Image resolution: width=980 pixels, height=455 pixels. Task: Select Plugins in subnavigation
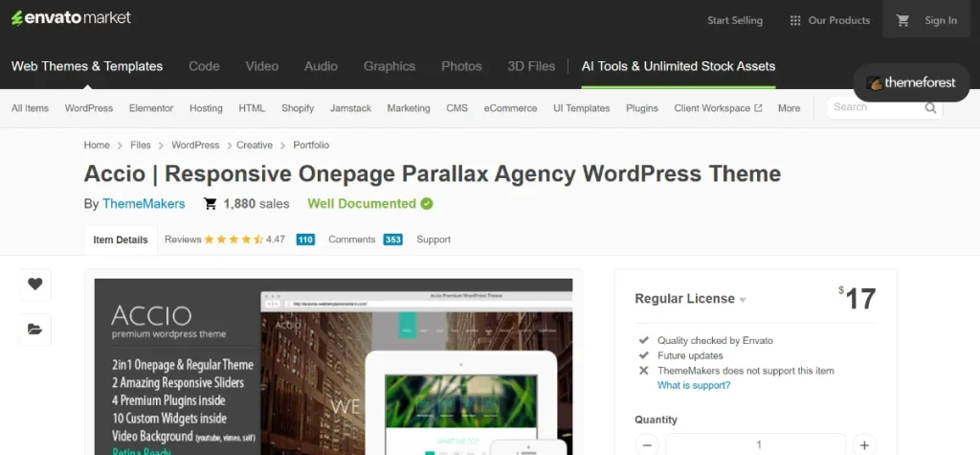click(x=642, y=108)
